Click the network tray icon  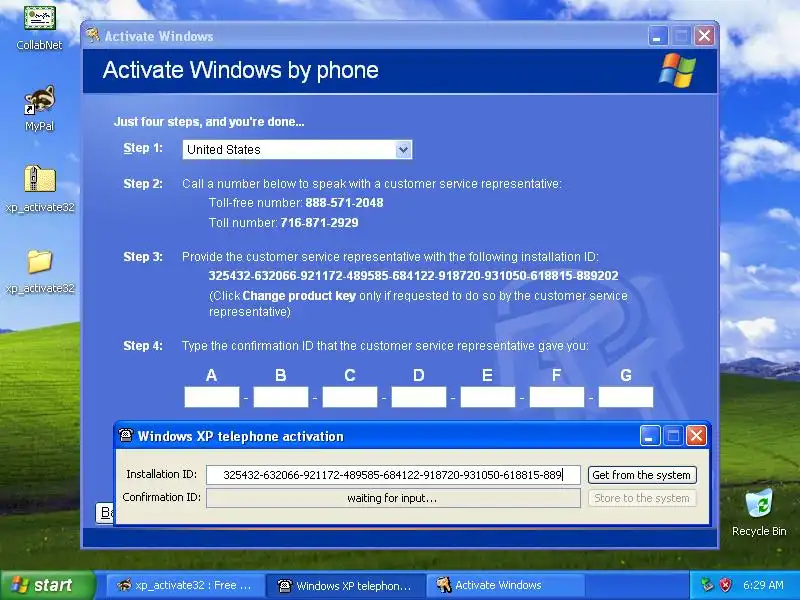pyautogui.click(x=707, y=585)
